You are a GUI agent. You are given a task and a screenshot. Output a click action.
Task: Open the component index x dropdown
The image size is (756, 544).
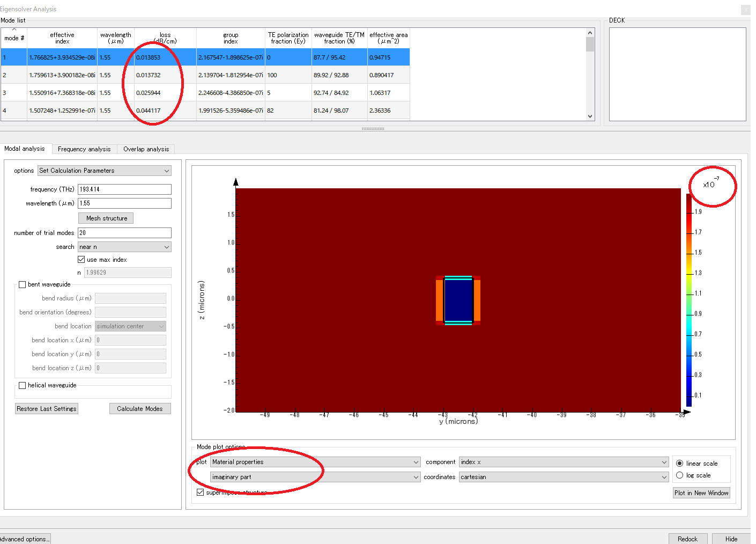pos(564,462)
